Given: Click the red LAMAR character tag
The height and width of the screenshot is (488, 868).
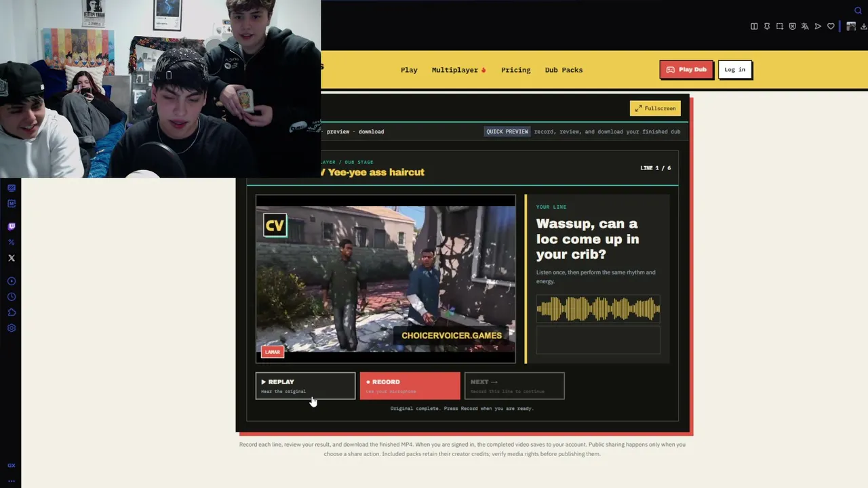Looking at the screenshot, I should (x=273, y=352).
